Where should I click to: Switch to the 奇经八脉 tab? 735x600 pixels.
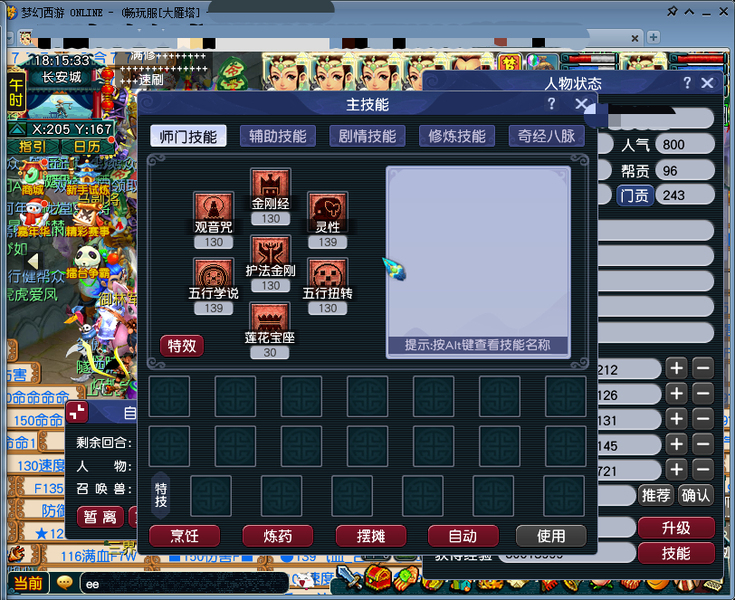pos(546,136)
